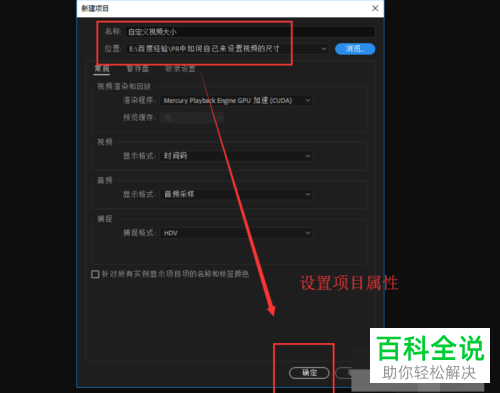Screen dimensions: 500x393
Task: Open the video 显示格式 时间码 dropdown
Action: (x=236, y=156)
